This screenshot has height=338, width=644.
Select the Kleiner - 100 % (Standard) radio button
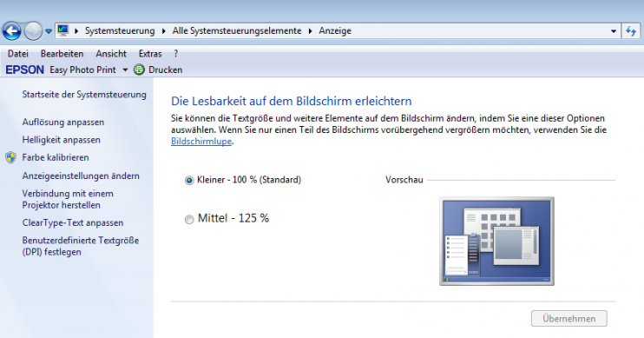coord(189,180)
